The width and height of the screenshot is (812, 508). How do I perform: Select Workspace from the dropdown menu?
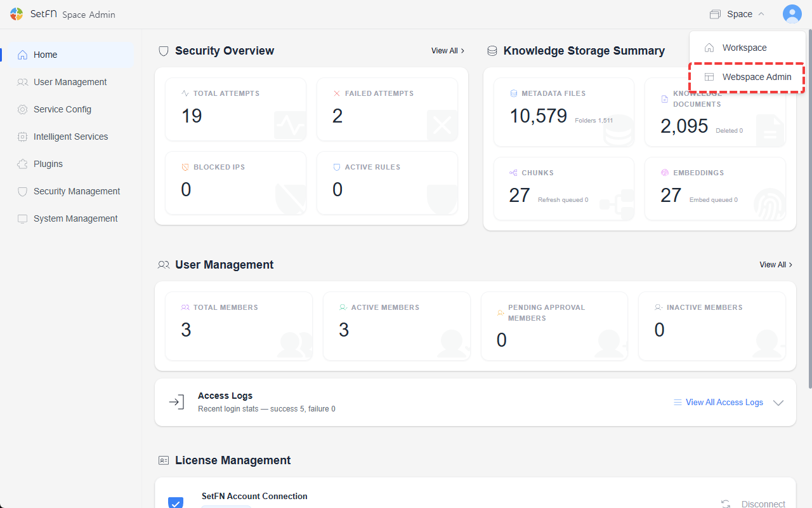[747, 48]
